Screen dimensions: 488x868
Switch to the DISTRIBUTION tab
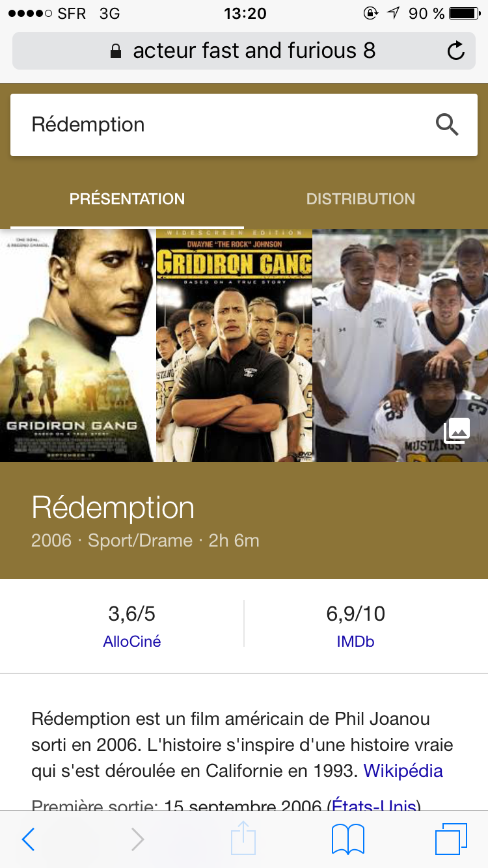360,198
